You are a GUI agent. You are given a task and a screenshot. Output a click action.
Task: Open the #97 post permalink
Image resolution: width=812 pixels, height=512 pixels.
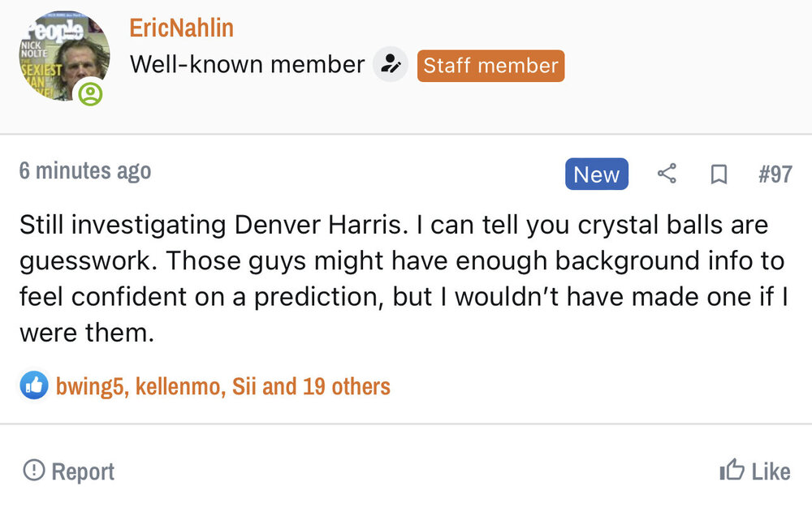pos(775,174)
